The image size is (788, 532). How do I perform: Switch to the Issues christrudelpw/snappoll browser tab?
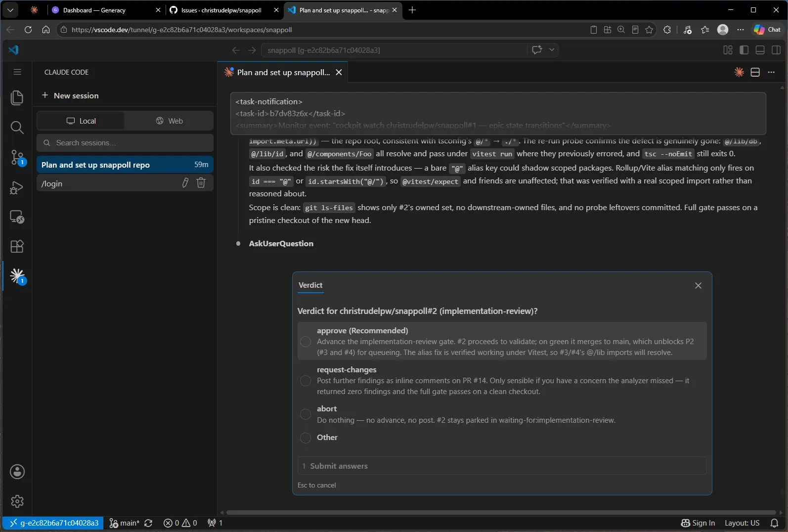point(221,10)
